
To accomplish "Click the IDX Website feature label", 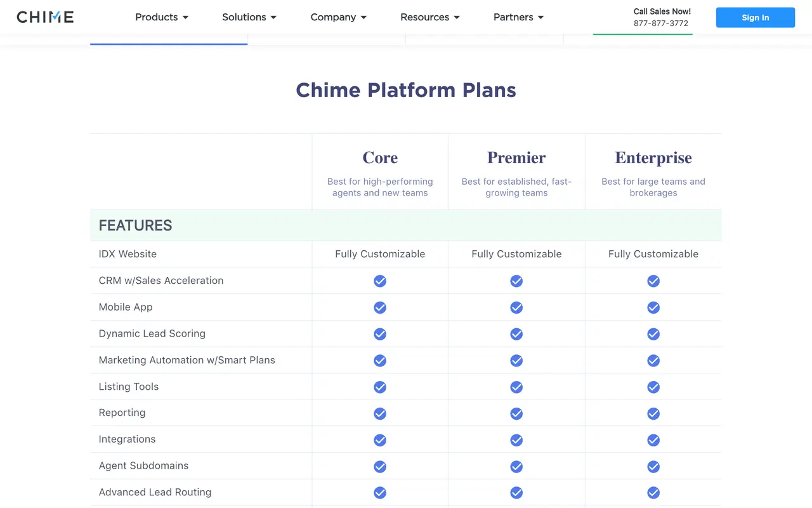I will pos(128,254).
